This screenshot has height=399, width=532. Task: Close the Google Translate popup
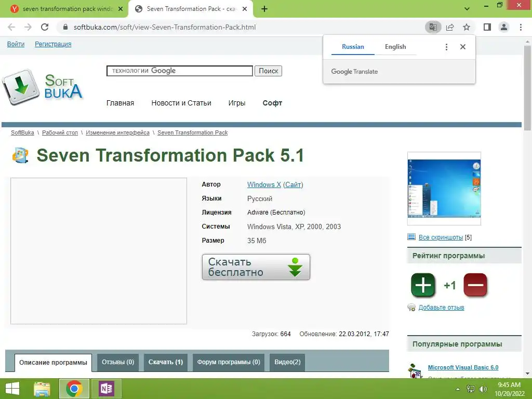coord(463,47)
